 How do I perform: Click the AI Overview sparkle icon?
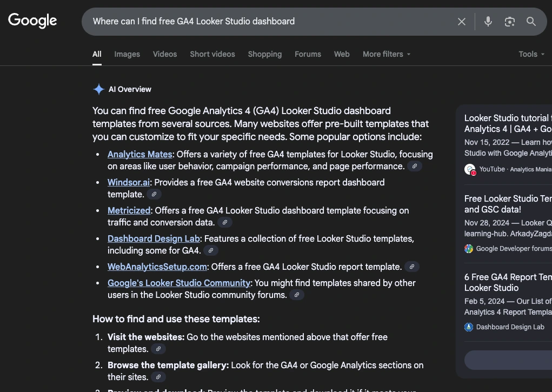click(99, 89)
